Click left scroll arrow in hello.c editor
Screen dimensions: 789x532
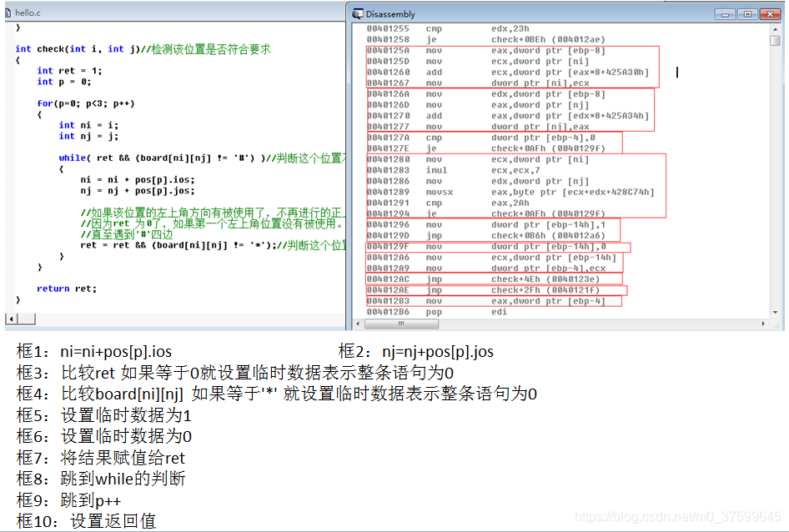[12, 319]
